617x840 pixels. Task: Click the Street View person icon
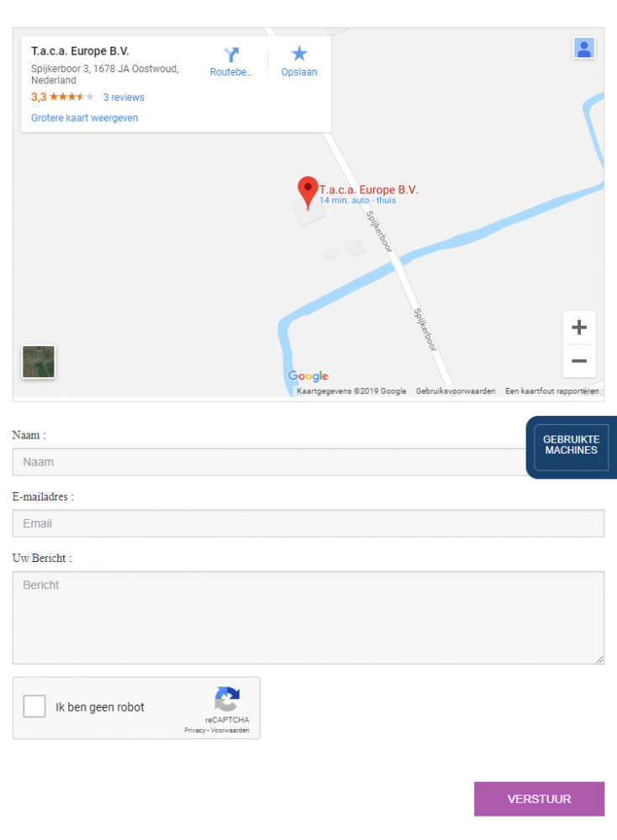pyautogui.click(x=583, y=48)
